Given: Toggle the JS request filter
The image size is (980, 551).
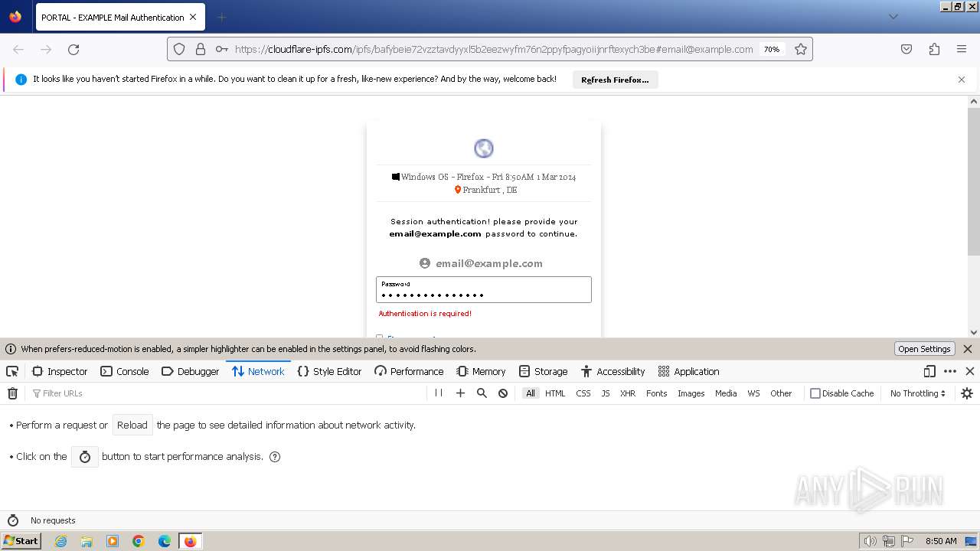Looking at the screenshot, I should (x=606, y=393).
